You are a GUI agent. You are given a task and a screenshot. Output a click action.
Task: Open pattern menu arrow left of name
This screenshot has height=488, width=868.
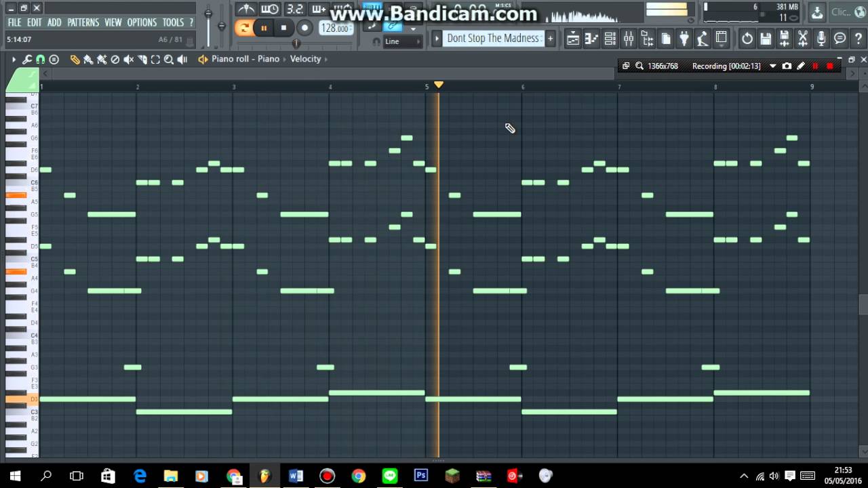[x=436, y=38]
